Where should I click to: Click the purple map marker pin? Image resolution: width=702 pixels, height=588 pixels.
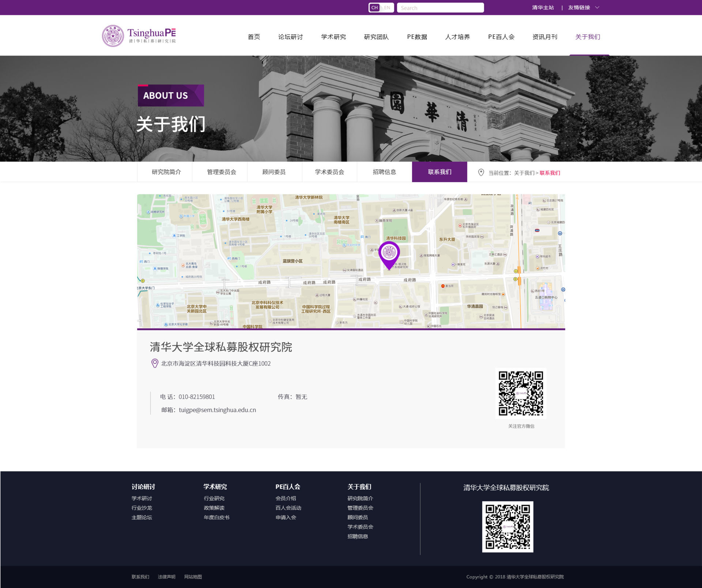pyautogui.click(x=389, y=255)
